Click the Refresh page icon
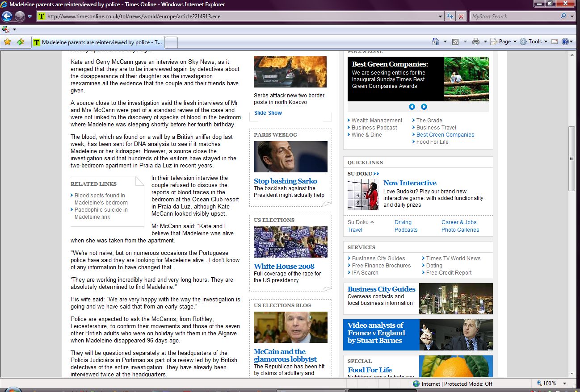The height and width of the screenshot is (392, 580). coord(450,17)
